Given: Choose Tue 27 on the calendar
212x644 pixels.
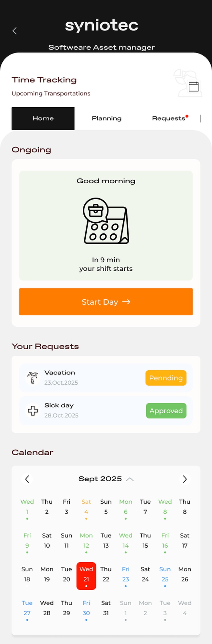Looking at the screenshot, I should point(27,610).
